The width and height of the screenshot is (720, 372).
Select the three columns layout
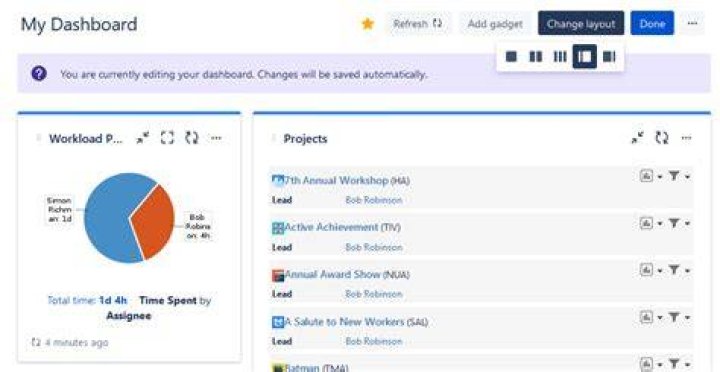tap(560, 56)
